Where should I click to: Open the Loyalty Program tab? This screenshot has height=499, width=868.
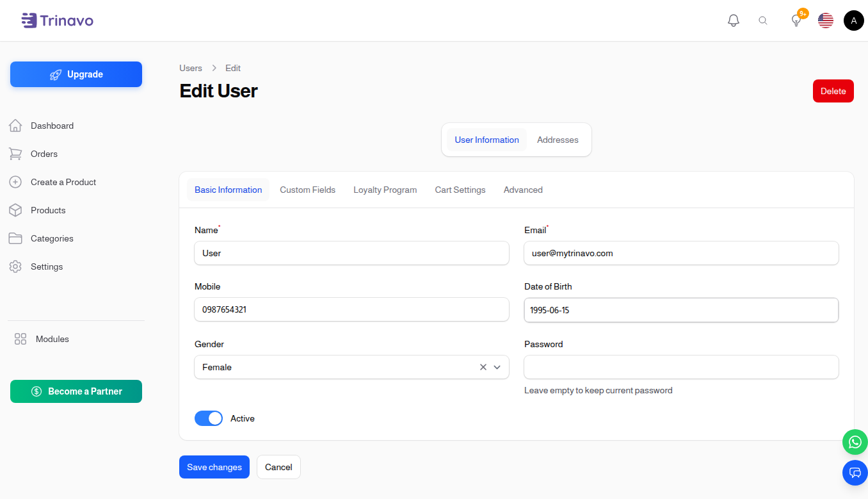[385, 190]
